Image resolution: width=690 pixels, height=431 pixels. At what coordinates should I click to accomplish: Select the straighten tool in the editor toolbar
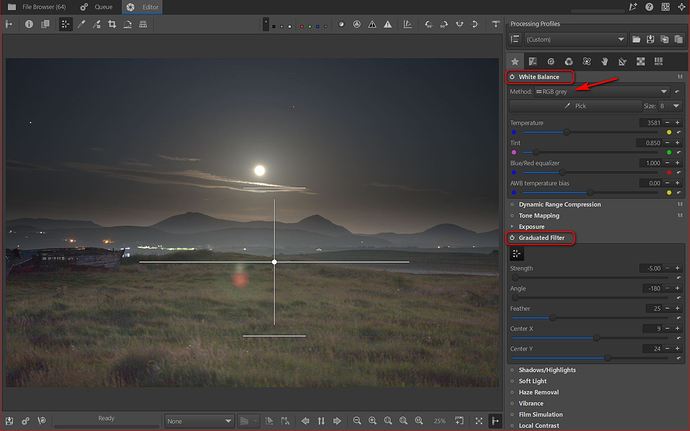click(127, 23)
